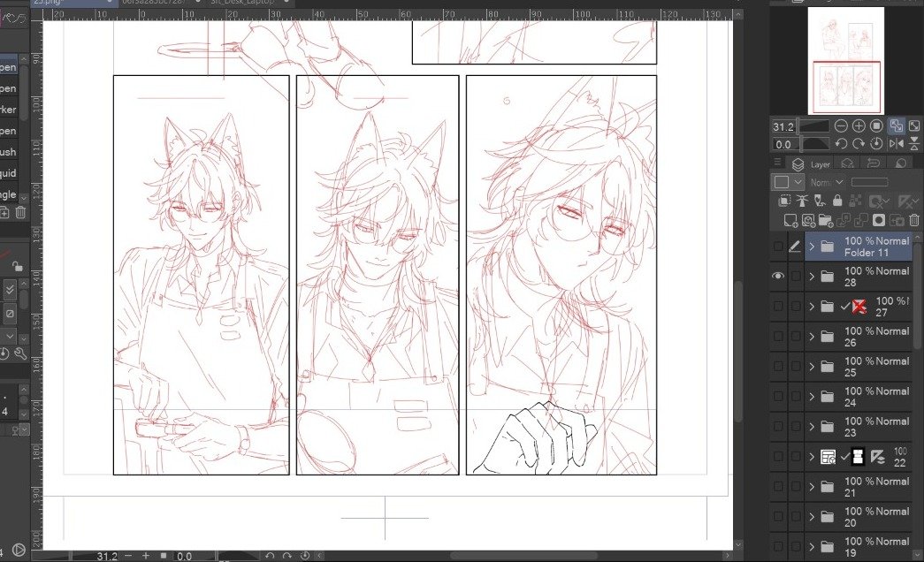The image size is (924, 562).
Task: Switch to the Layer Property tab
Action: pos(847,163)
